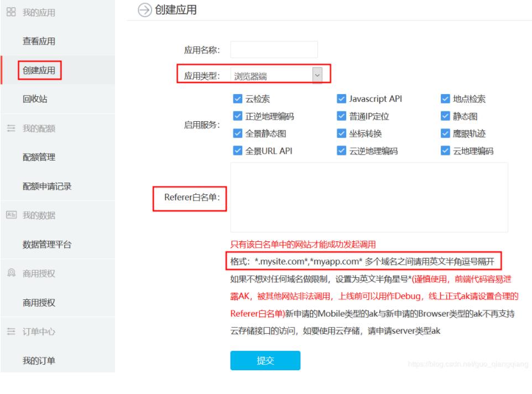The height and width of the screenshot is (394, 532).
Task: Uncheck 全景URL API option
Action: (x=238, y=151)
